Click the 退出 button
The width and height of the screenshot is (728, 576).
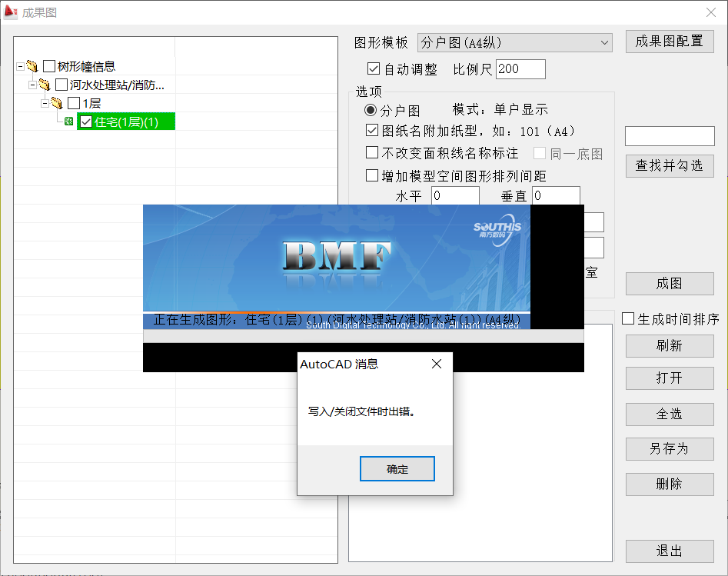(670, 551)
